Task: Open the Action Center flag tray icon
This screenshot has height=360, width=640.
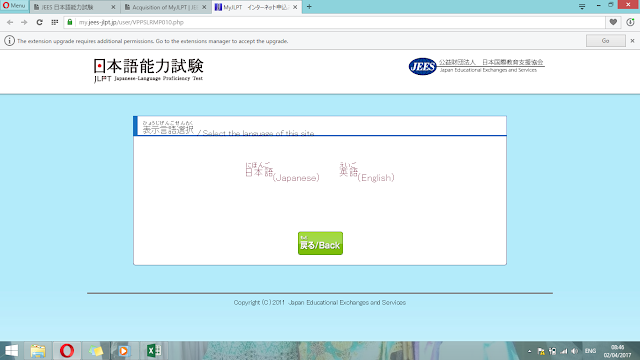Action: pos(541,351)
